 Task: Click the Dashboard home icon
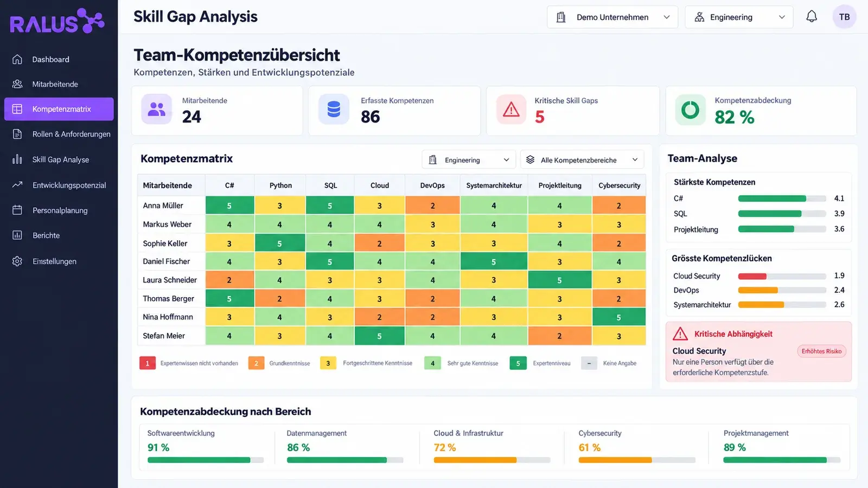(17, 59)
